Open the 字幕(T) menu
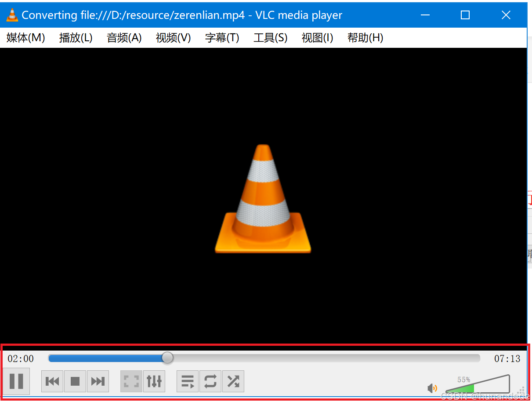Screen dimensions: 532x405 pos(222,38)
